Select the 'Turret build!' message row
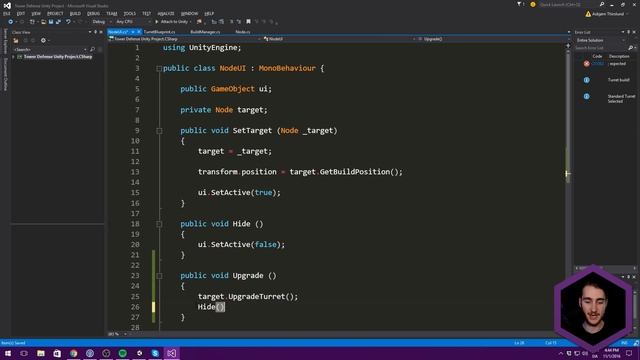 (x=606, y=80)
